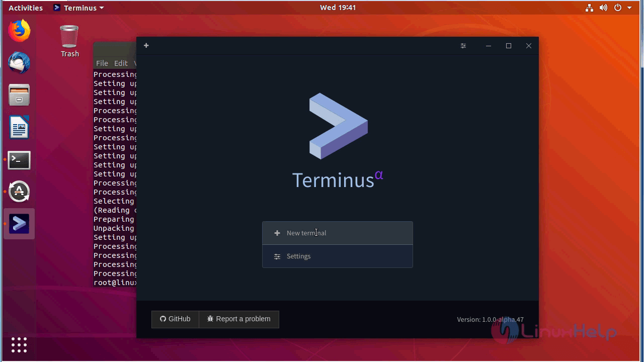Open Edit menu in background terminal
Viewport: 644px width, 362px height.
click(x=121, y=63)
